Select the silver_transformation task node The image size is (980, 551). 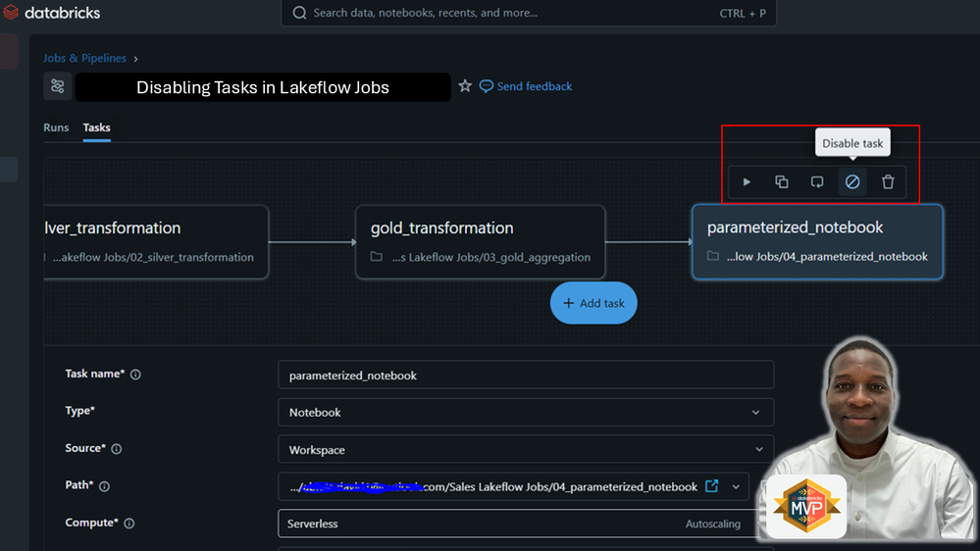tap(156, 242)
